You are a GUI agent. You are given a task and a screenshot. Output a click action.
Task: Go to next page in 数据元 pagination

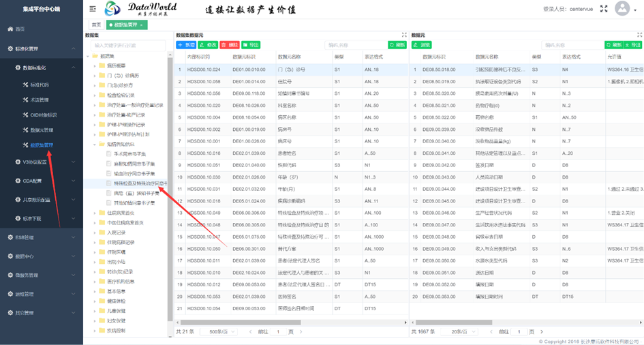pyautogui.click(x=542, y=331)
